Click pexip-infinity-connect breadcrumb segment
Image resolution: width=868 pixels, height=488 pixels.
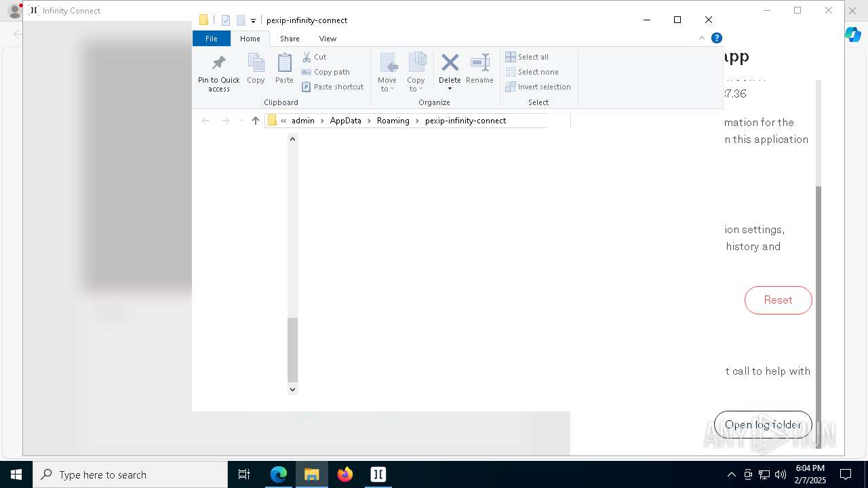click(465, 121)
